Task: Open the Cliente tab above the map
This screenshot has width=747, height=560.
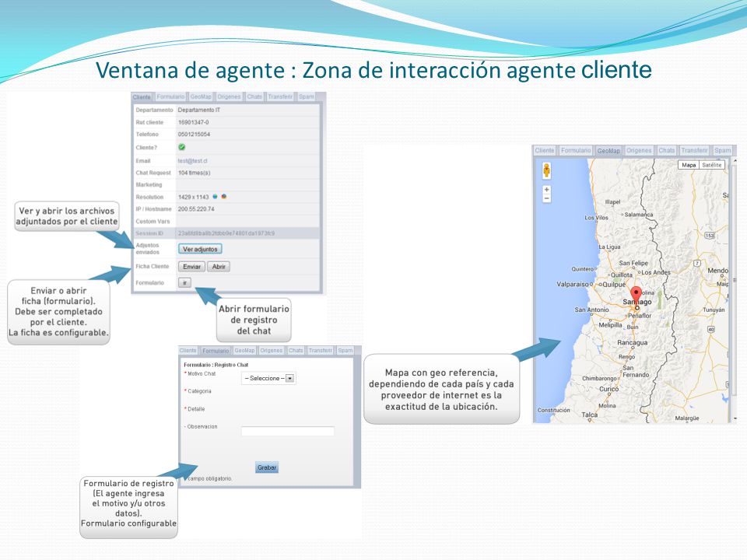Action: pyautogui.click(x=545, y=150)
